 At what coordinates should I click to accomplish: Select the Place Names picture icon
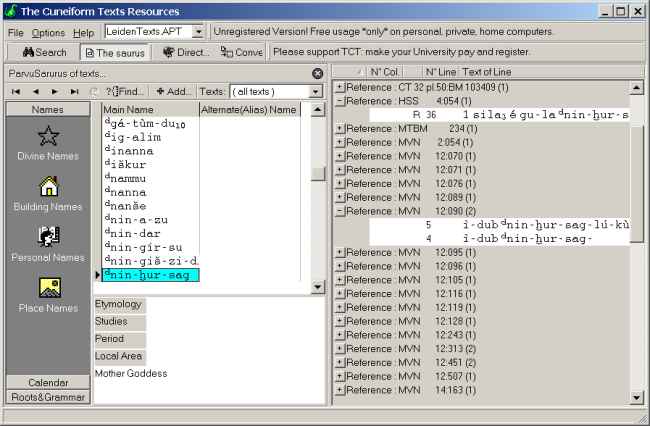[x=48, y=288]
